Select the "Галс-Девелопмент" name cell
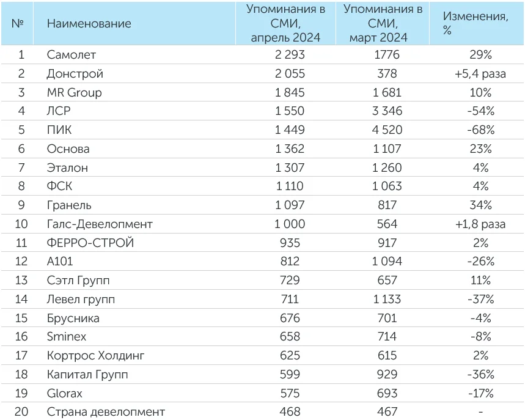Viewport: 525px width, 420px height. click(x=100, y=224)
